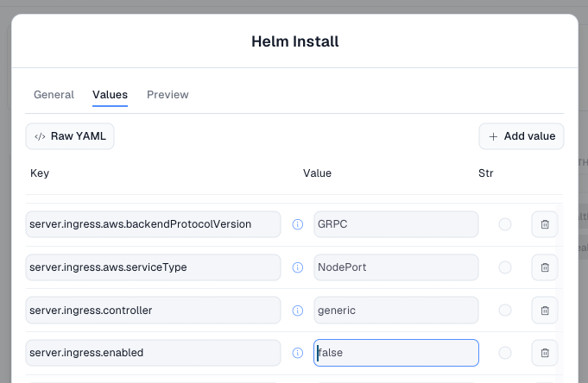Screen dimensions: 588x383
Task: Open info for server.ingress.aws.backendProtocolVersion
Action: [297, 224]
